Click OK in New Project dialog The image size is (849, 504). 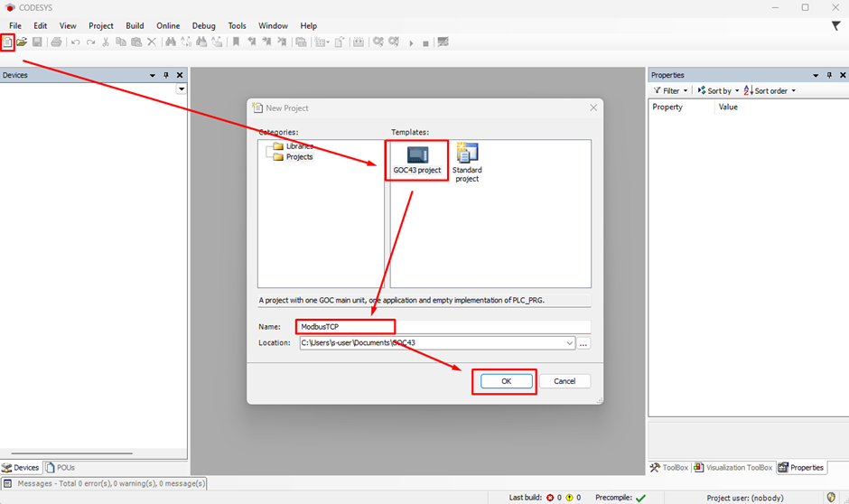click(507, 381)
